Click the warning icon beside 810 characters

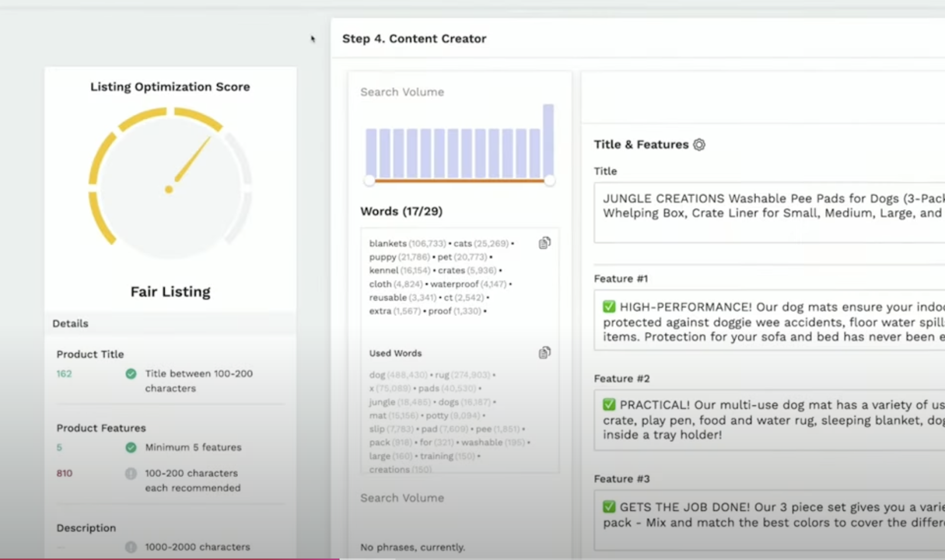tap(131, 473)
